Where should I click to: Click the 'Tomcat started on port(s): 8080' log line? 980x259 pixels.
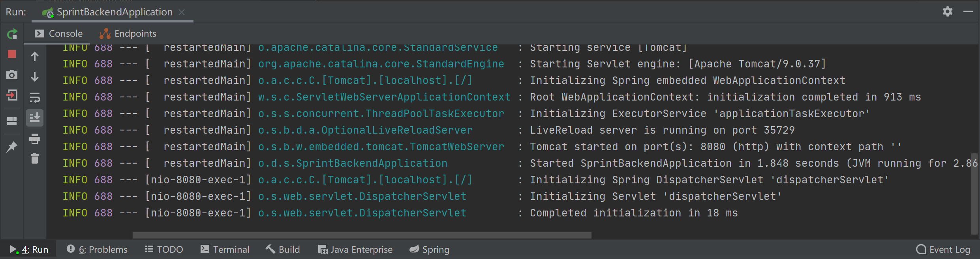point(715,147)
